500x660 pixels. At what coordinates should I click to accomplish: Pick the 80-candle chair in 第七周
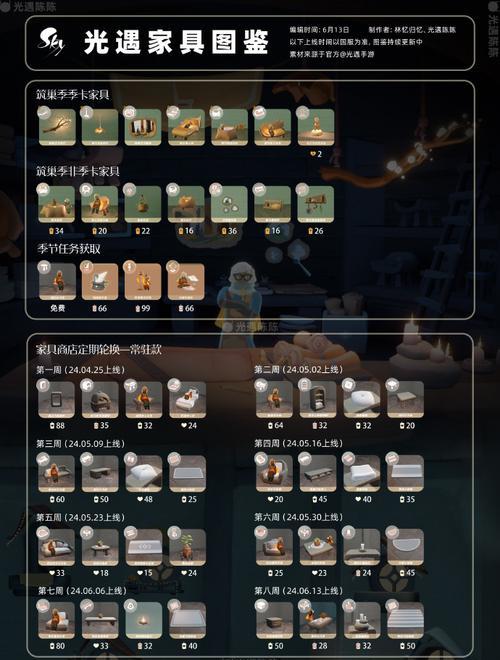(x=57, y=620)
